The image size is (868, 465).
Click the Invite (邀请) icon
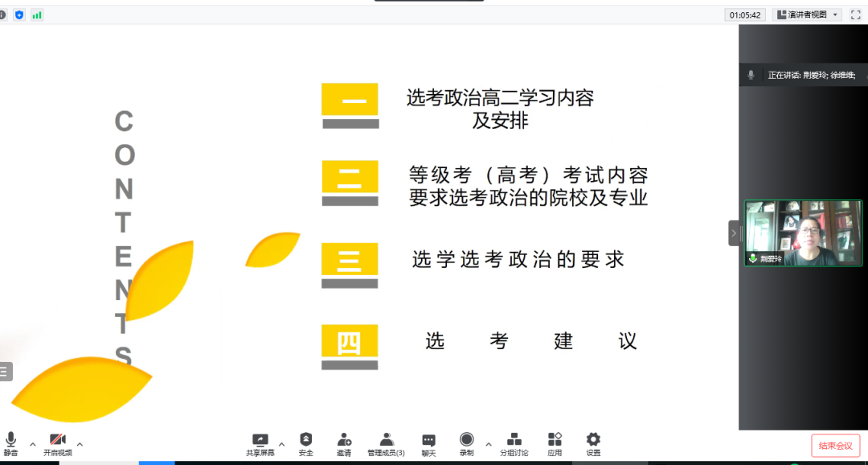[344, 443]
